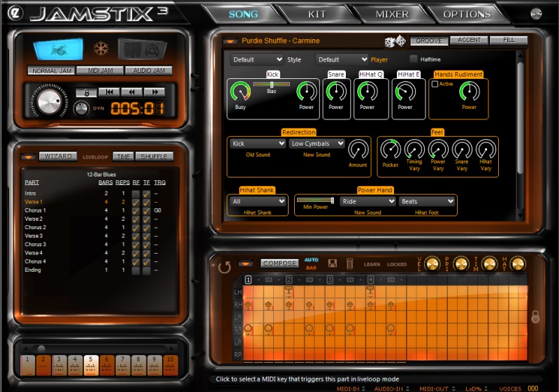Open the KIT tab
This screenshot has width=559, height=392.
pos(317,14)
